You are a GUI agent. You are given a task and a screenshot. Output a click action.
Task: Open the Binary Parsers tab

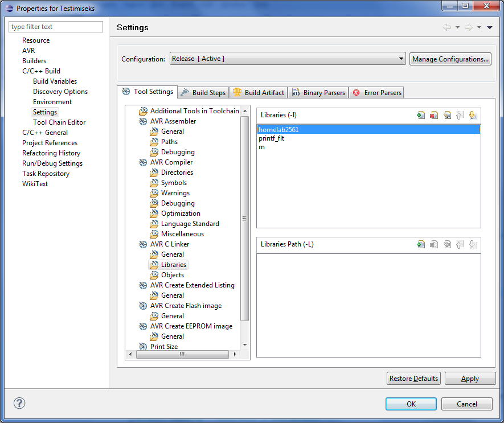point(318,92)
